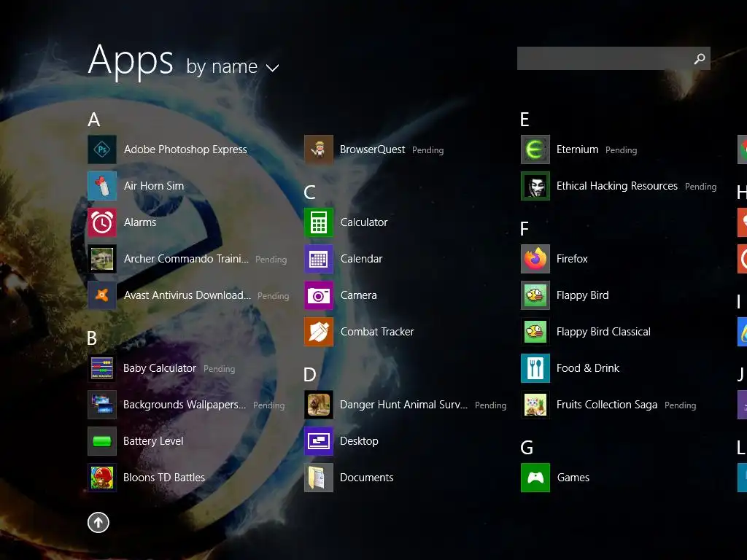Open the Flappy Bird icon
747x560 pixels.
pos(535,295)
